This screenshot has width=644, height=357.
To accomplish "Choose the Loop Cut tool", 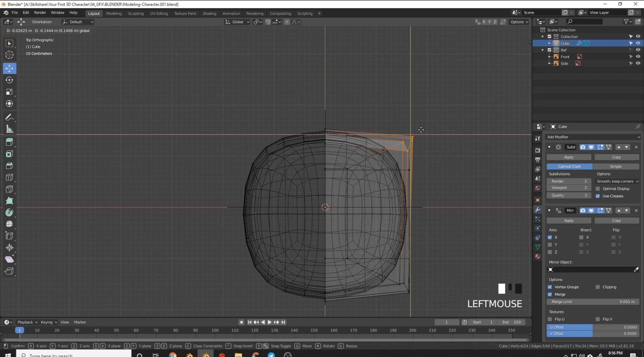I will [9, 177].
